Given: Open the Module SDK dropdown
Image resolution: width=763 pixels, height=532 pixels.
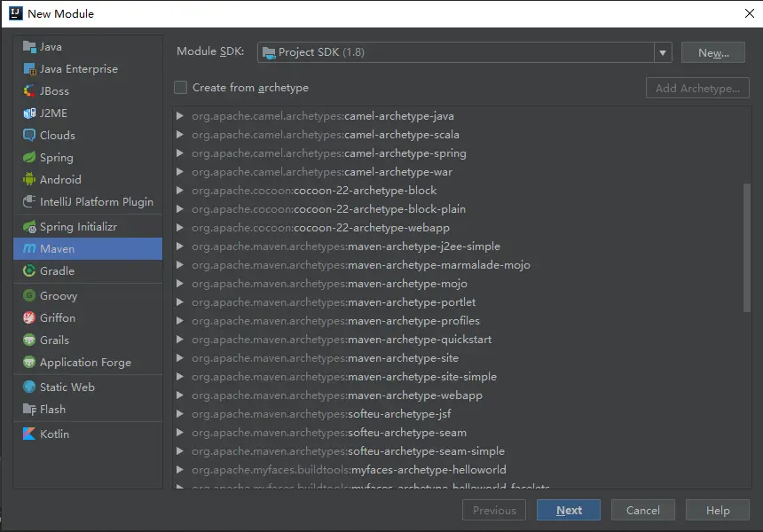Looking at the screenshot, I should tap(663, 52).
